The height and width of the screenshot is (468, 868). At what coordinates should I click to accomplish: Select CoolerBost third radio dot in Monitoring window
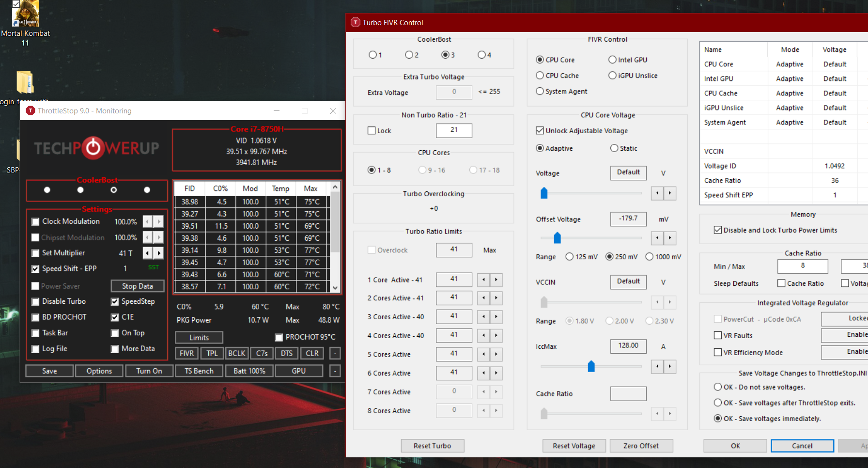point(114,190)
